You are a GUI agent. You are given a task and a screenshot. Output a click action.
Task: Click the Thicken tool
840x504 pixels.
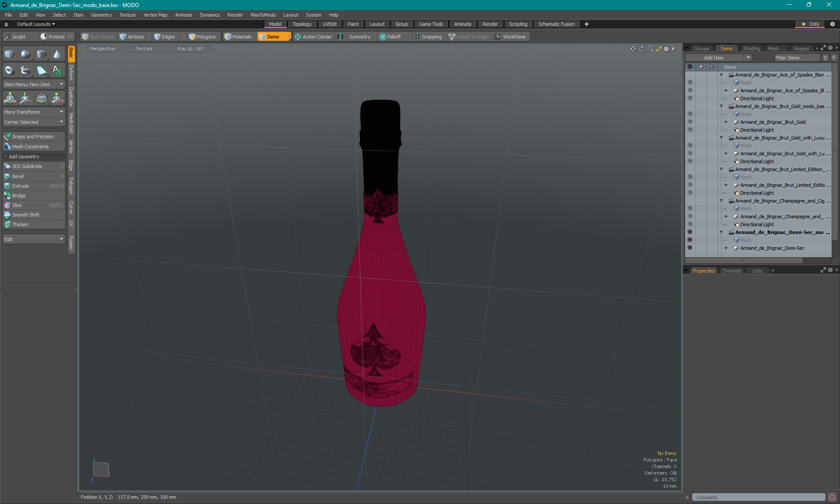tap(34, 224)
